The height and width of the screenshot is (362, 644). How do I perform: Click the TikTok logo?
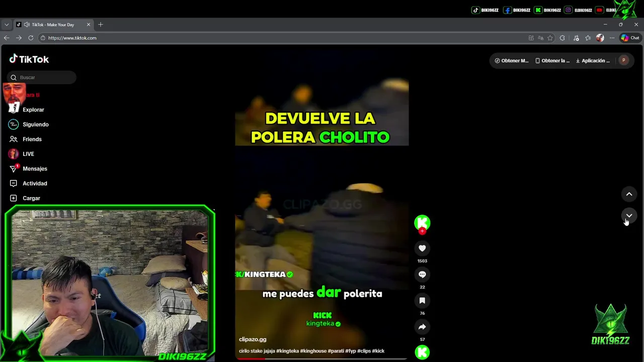pos(29,59)
